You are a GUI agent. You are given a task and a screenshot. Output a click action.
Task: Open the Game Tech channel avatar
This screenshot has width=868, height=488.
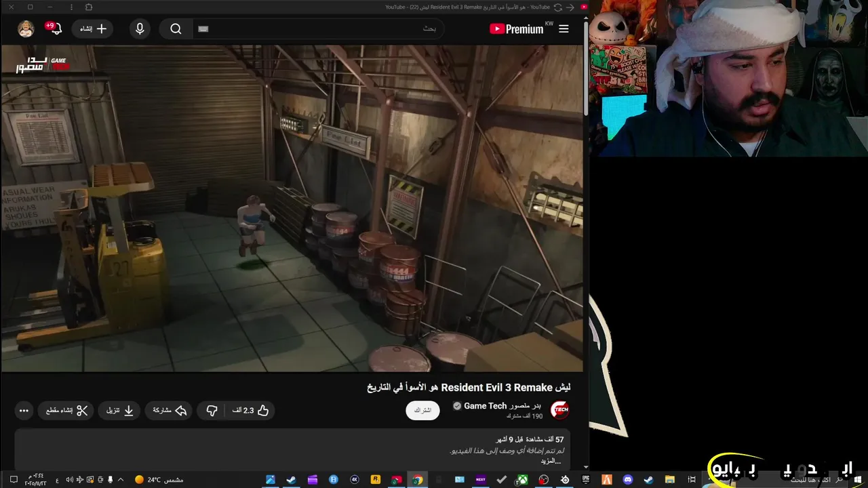[x=559, y=410]
